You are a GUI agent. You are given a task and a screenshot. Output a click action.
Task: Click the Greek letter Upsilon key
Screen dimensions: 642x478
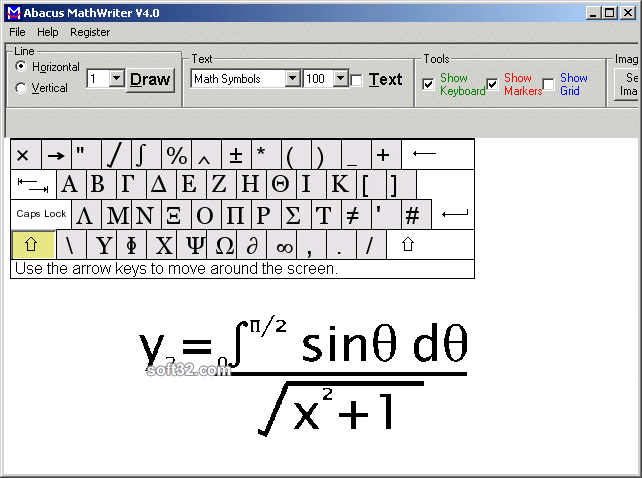coord(101,245)
